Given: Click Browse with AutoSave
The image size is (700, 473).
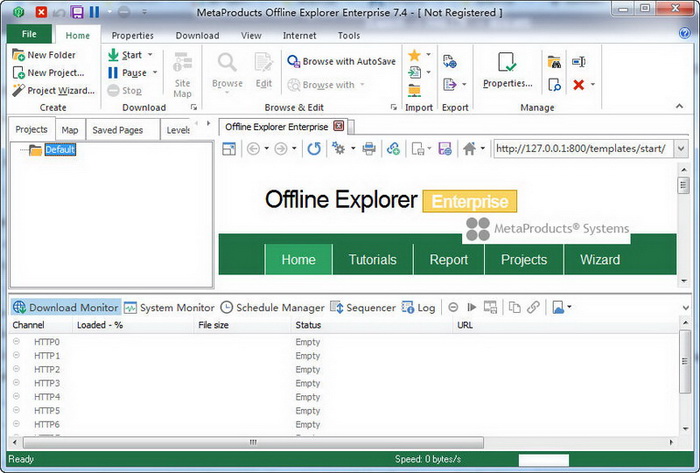Looking at the screenshot, I should tap(341, 61).
